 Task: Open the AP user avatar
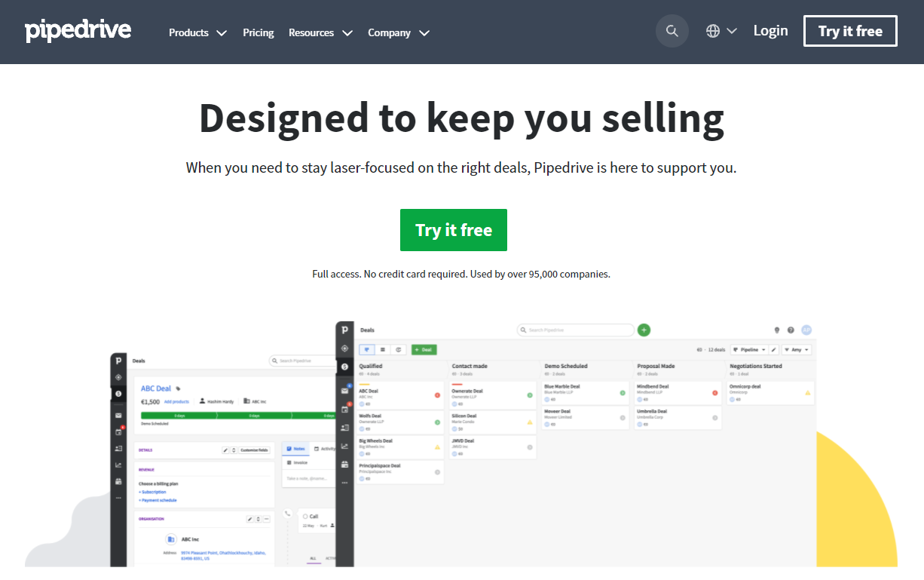click(806, 330)
